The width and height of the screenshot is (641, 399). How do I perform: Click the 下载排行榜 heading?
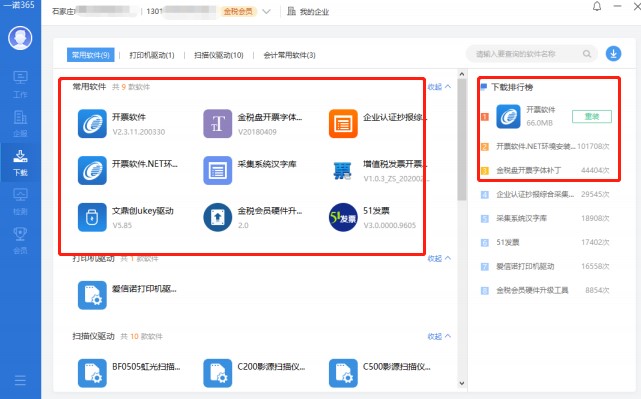click(512, 87)
